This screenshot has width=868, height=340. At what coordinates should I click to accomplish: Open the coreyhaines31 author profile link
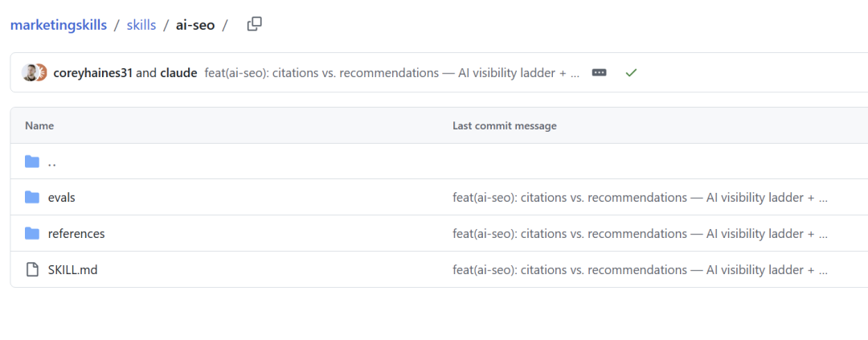coord(93,72)
